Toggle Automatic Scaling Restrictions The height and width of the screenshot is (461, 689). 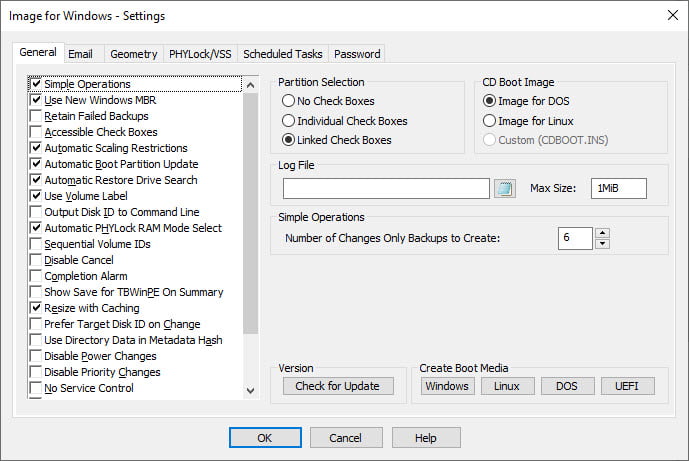(36, 148)
